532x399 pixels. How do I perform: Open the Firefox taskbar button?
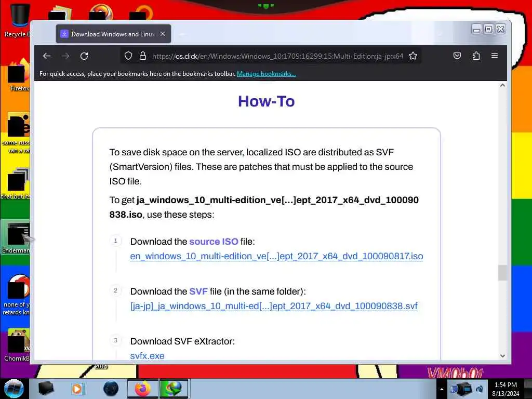pyautogui.click(x=143, y=389)
